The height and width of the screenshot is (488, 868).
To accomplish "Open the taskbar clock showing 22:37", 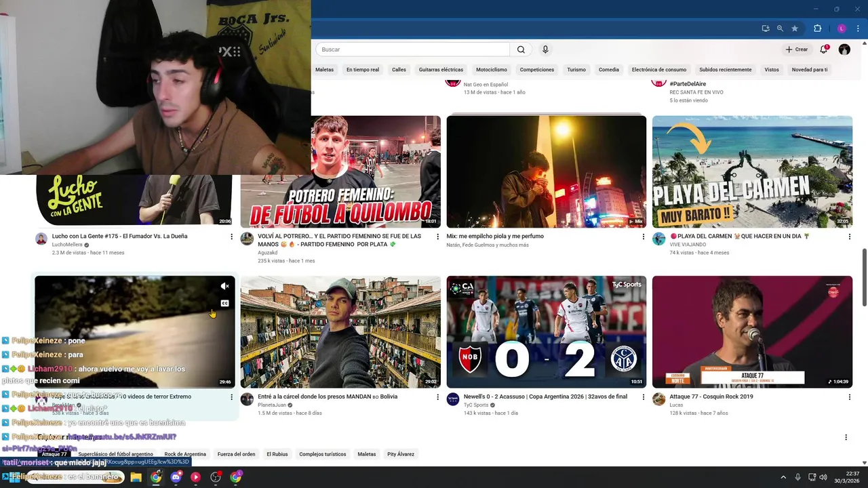I will click(847, 477).
